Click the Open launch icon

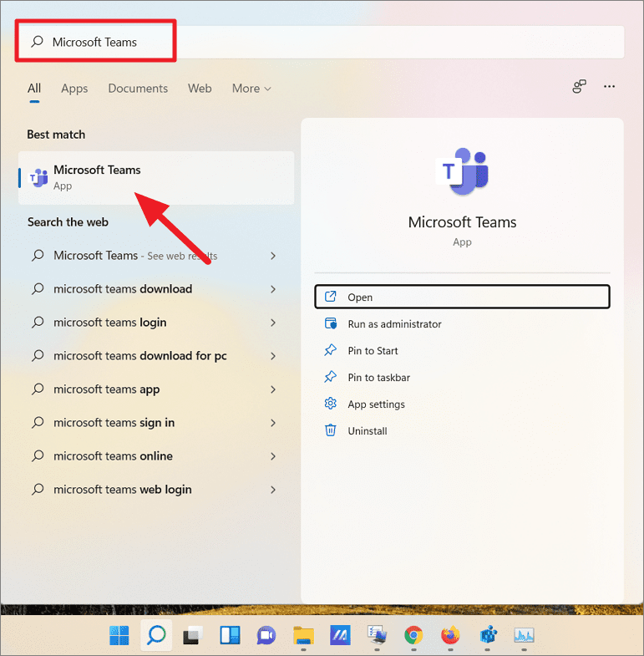click(331, 297)
